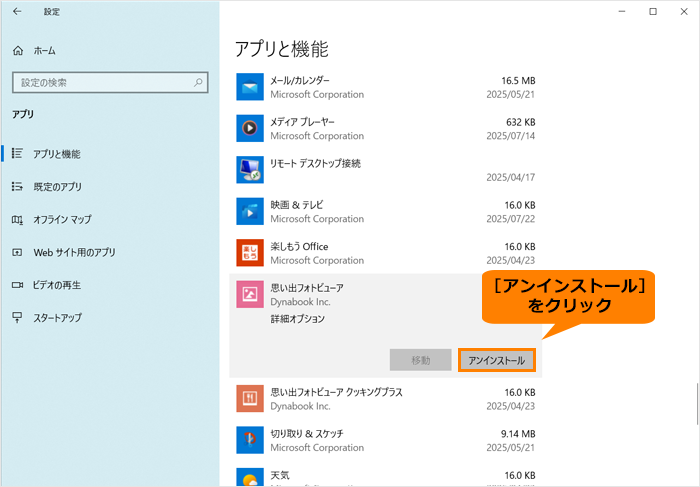Select the メール/カレンダー app name
The height and width of the screenshot is (487, 700).
[x=300, y=80]
